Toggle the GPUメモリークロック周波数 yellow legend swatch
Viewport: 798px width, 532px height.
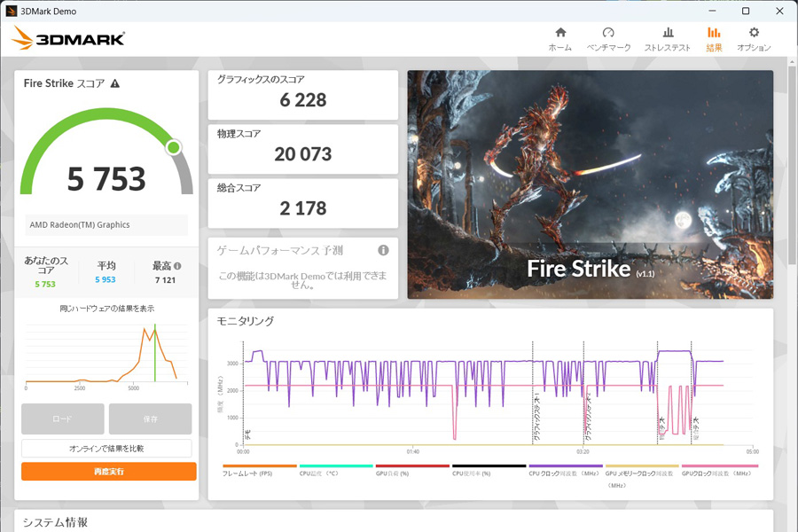(x=642, y=465)
